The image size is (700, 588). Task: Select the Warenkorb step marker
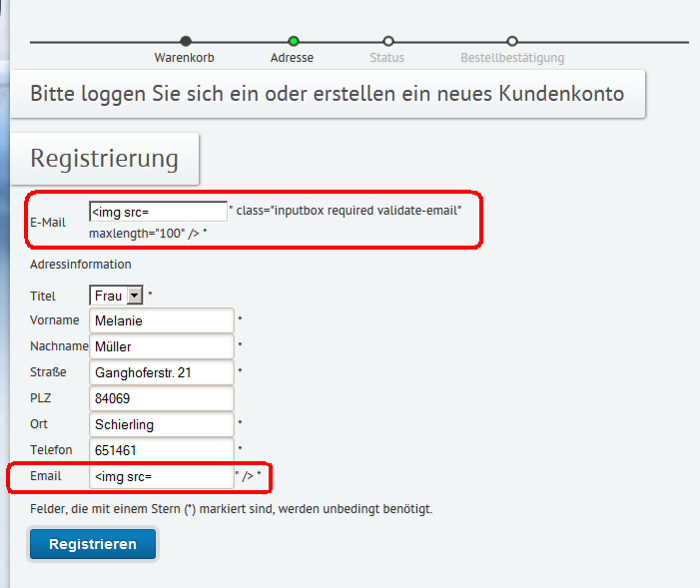click(186, 42)
